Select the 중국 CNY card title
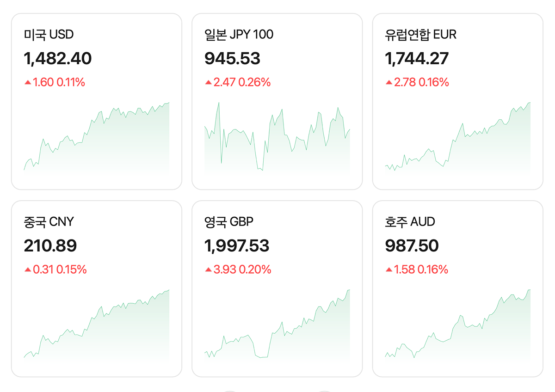Image resolution: width=555 pixels, height=392 pixels. (49, 222)
